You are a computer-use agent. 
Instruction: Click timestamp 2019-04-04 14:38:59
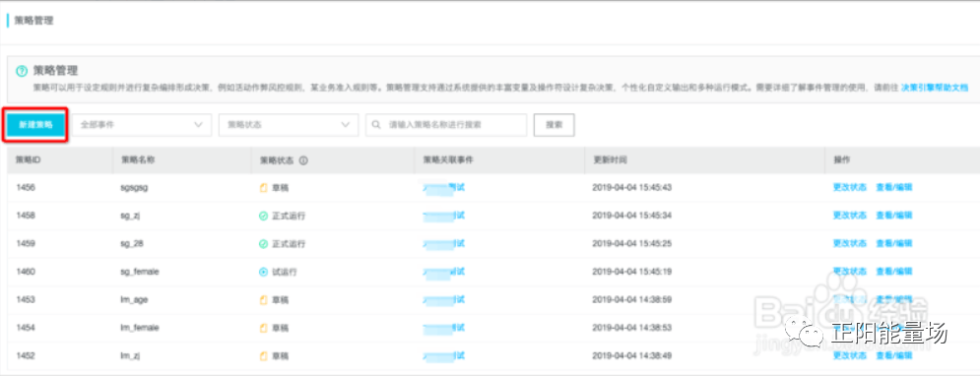tap(632, 300)
